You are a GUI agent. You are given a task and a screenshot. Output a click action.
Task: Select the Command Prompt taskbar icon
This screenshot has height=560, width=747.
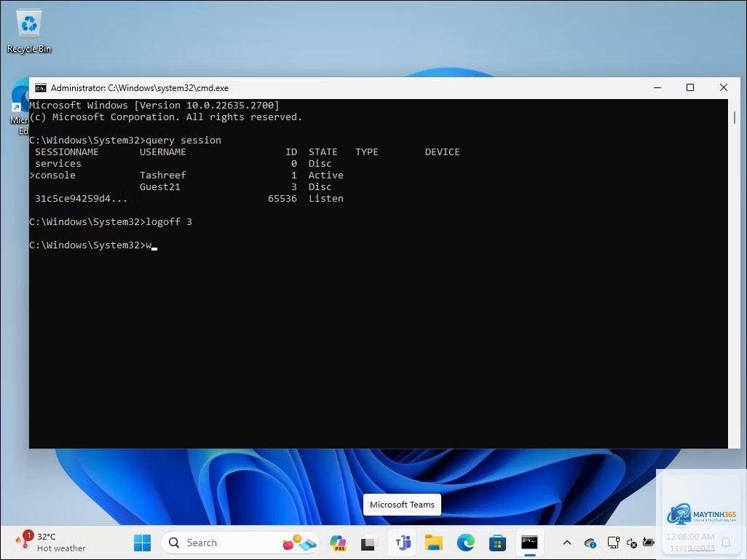(529, 543)
